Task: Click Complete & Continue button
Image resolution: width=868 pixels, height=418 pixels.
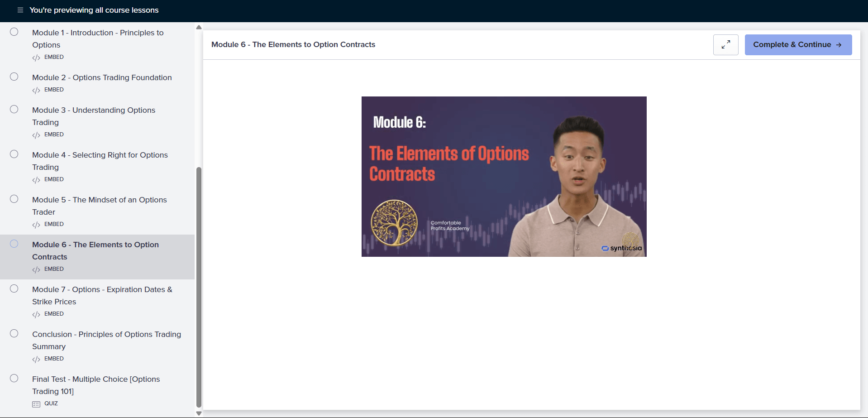Action: click(x=798, y=45)
